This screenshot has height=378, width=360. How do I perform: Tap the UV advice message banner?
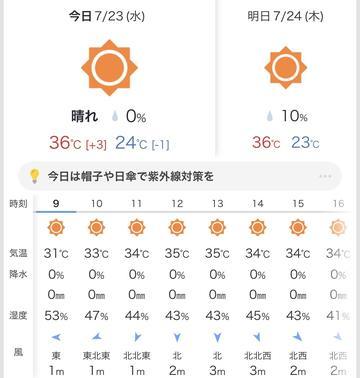pyautogui.click(x=180, y=176)
